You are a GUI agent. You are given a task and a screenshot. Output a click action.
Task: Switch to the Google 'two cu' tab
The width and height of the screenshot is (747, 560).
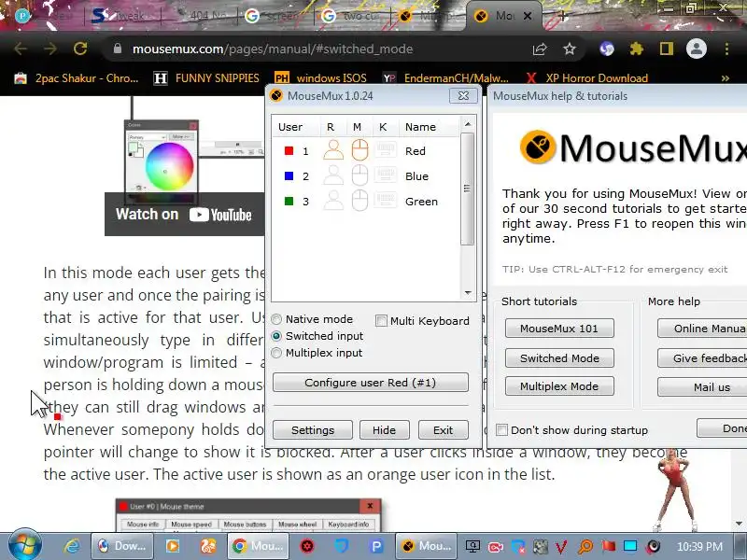353,16
